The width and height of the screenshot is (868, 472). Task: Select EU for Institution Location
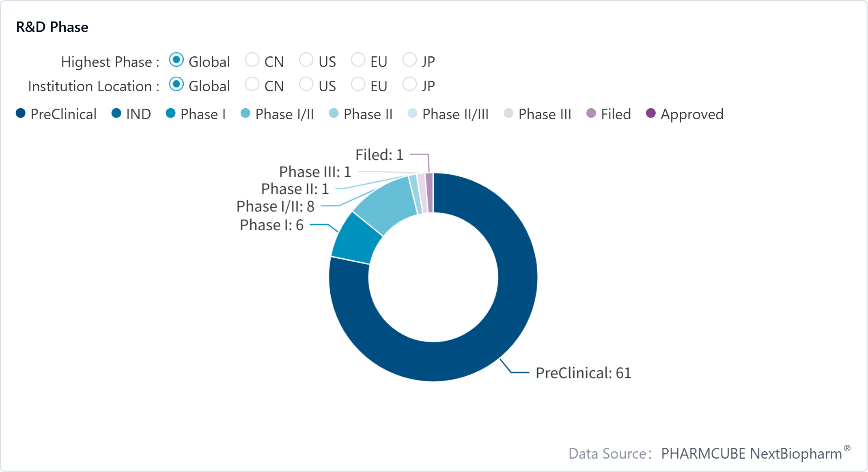pos(358,84)
